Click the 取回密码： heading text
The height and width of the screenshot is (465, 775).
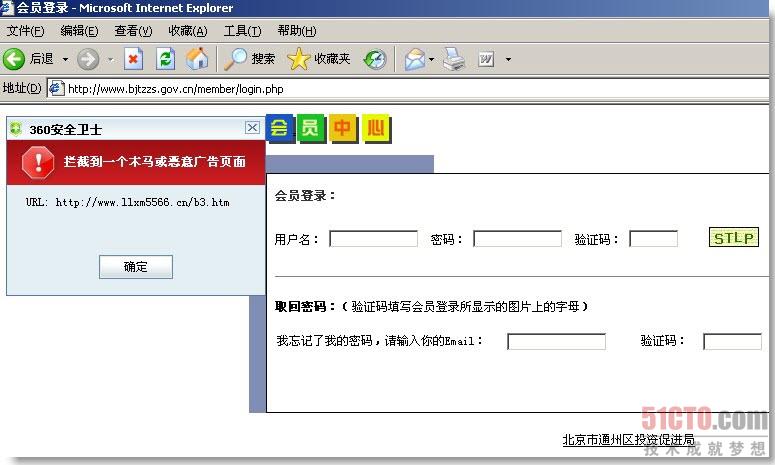(x=305, y=307)
